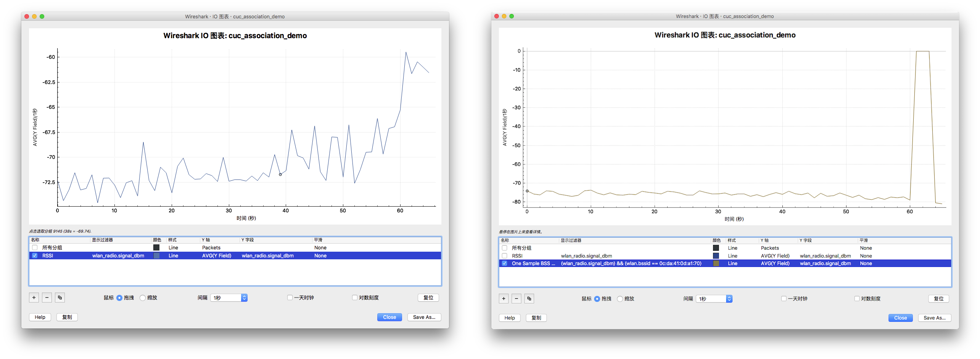Click the Help button in right window

[x=509, y=318]
